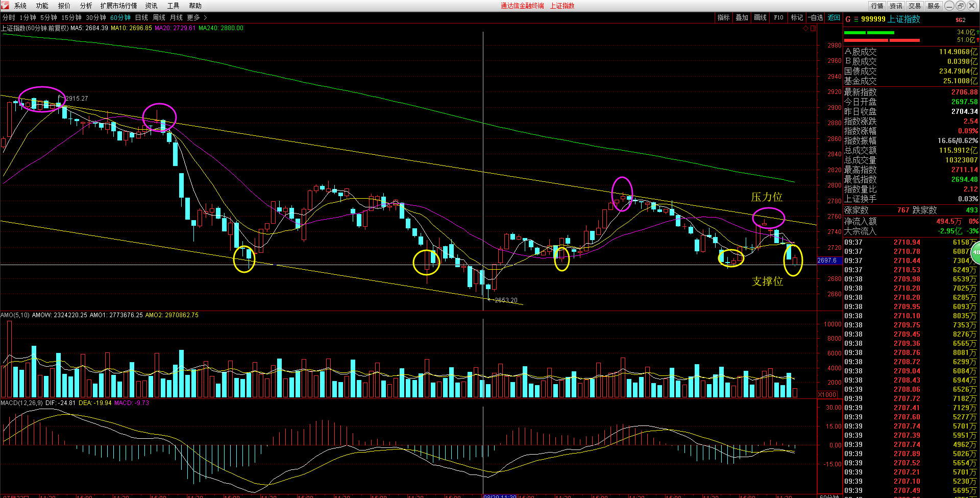Click the 叠加 overlay button
980x498 pixels.
(x=742, y=18)
